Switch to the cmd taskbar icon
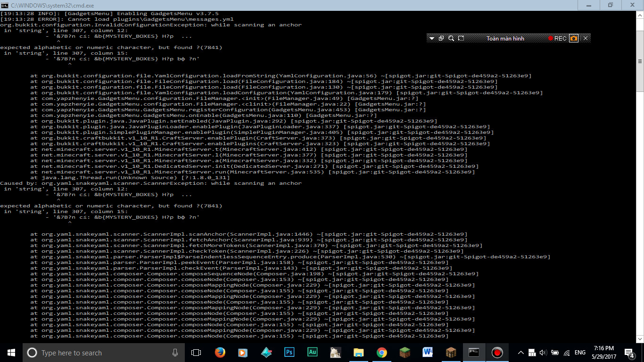 click(x=474, y=353)
